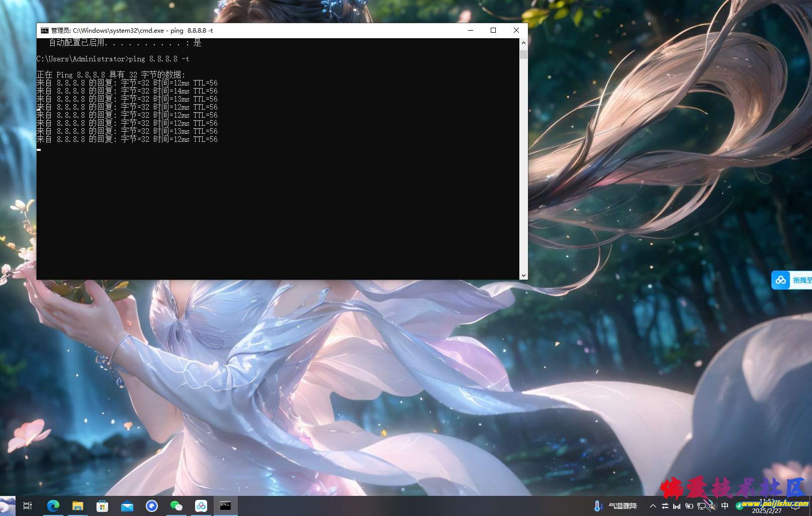Open File Explorer from the taskbar
The height and width of the screenshot is (516, 812).
point(77,506)
